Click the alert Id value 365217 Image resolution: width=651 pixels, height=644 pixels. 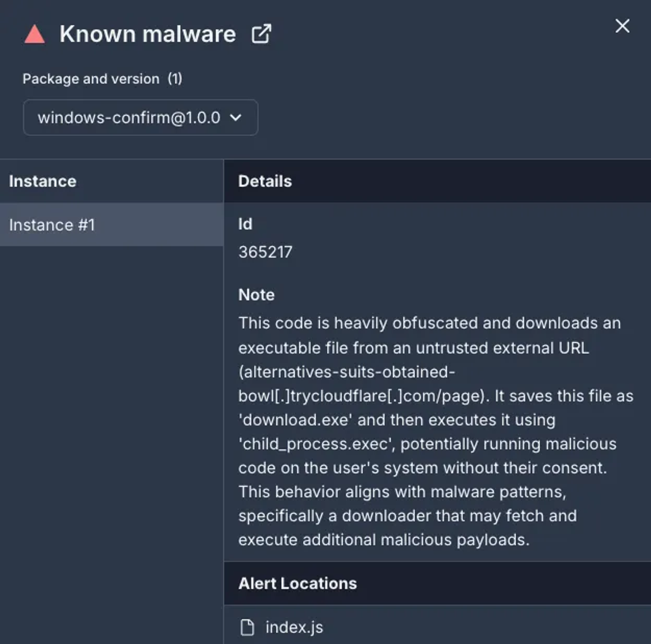(265, 252)
